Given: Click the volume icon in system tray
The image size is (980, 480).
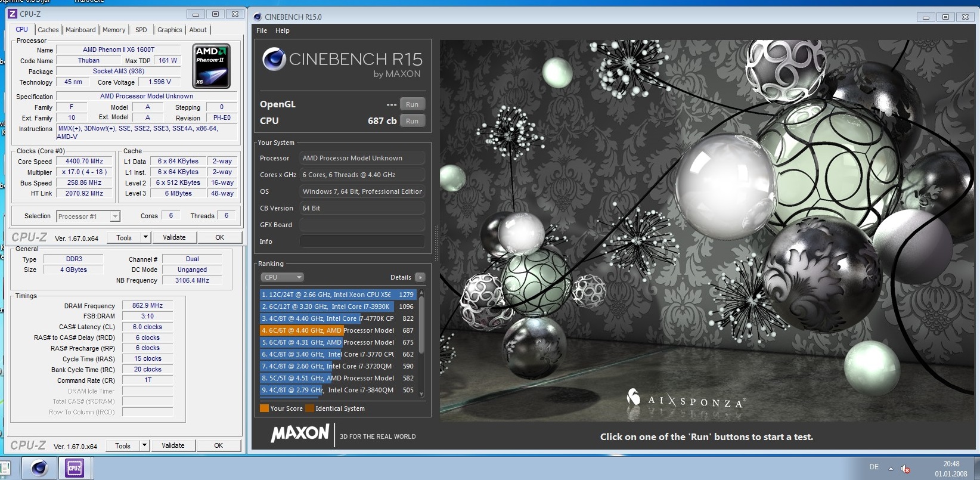Looking at the screenshot, I should 905,469.
